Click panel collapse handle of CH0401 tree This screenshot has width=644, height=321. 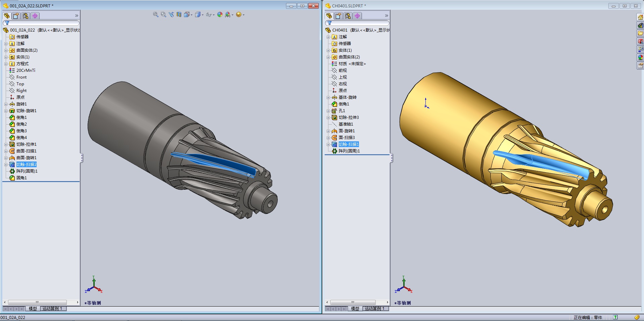pos(391,158)
